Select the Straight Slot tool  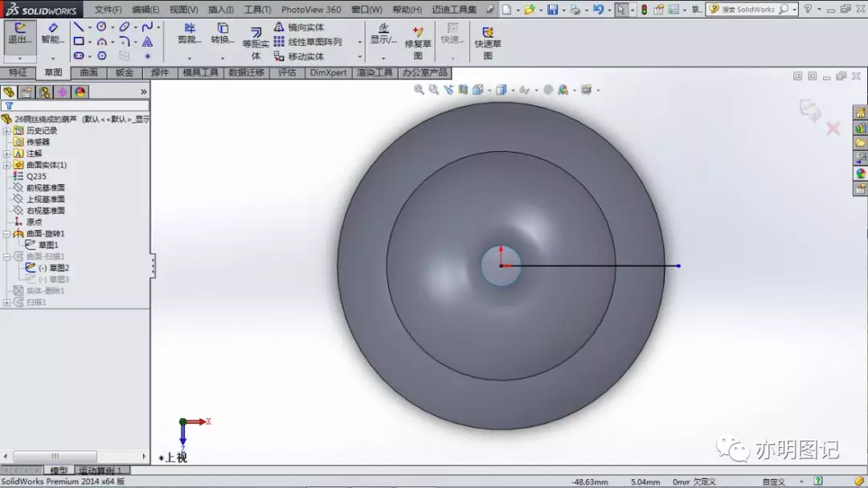(x=79, y=55)
